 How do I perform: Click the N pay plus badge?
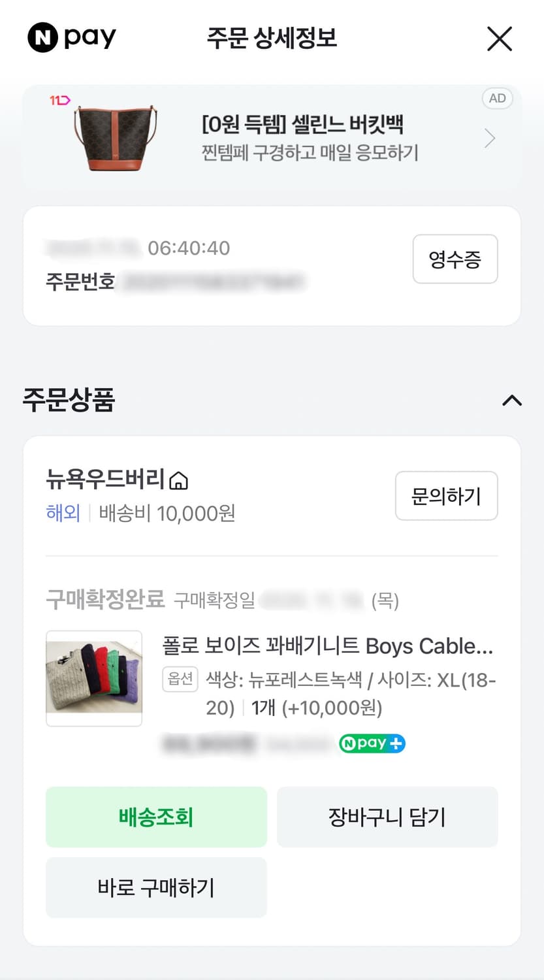372,743
